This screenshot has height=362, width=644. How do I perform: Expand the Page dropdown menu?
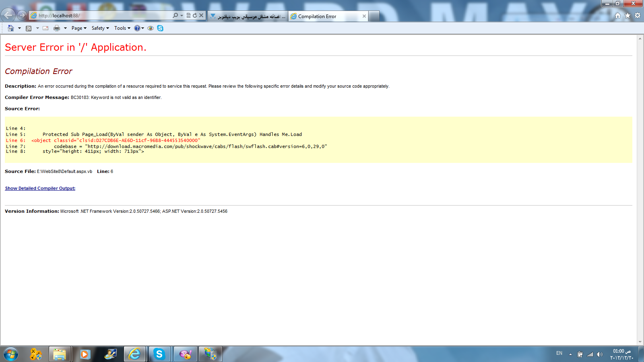(x=79, y=28)
